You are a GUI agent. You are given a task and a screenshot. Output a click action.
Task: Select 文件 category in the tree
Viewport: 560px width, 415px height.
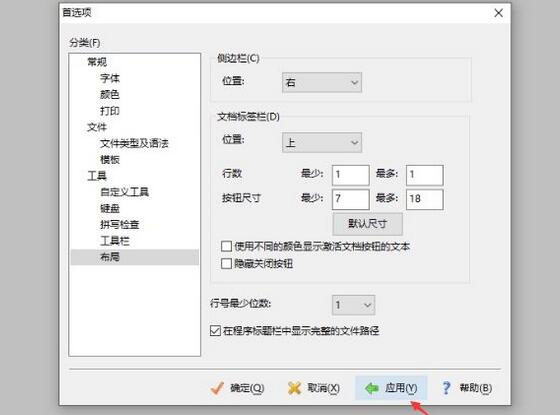97,127
